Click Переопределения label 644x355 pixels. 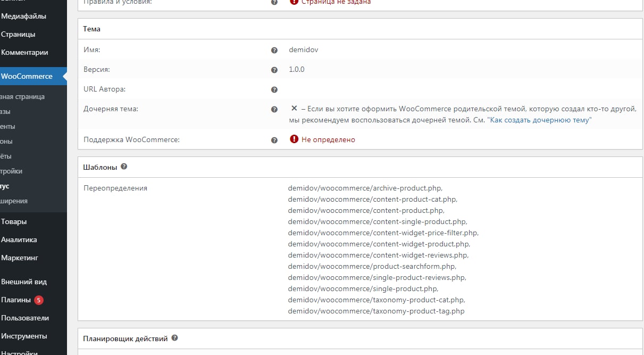[115, 188]
